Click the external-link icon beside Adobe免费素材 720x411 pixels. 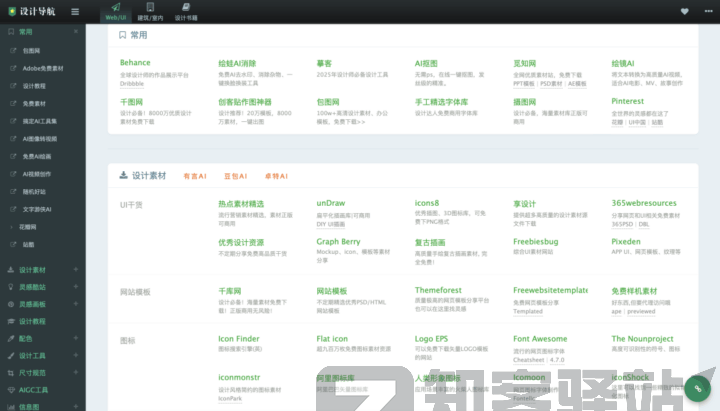coord(13,68)
